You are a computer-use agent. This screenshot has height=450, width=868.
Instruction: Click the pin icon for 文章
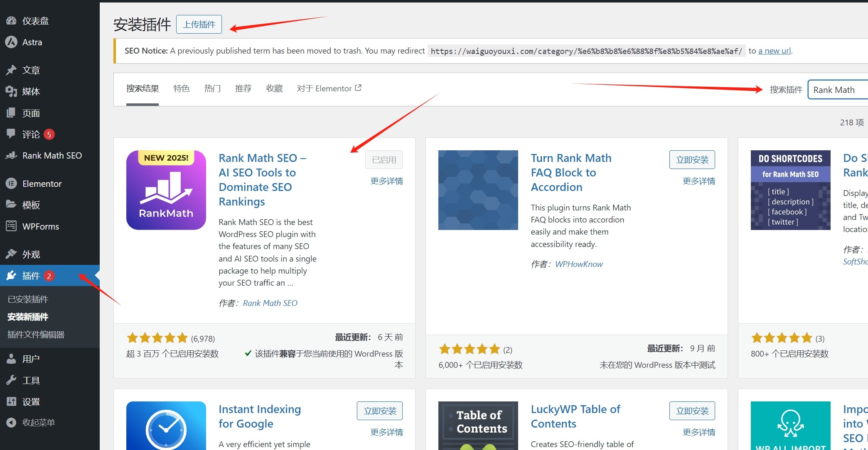click(x=11, y=70)
